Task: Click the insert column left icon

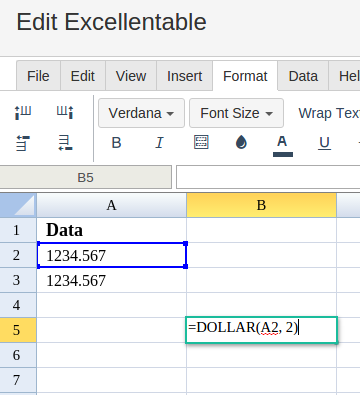Action: pyautogui.click(x=23, y=112)
